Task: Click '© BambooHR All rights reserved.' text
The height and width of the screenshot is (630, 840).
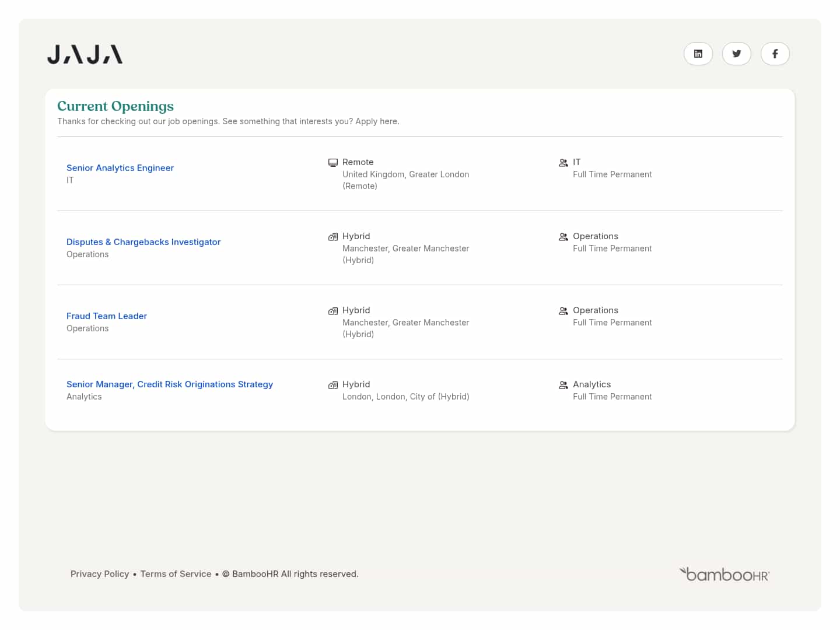Action: [290, 574]
